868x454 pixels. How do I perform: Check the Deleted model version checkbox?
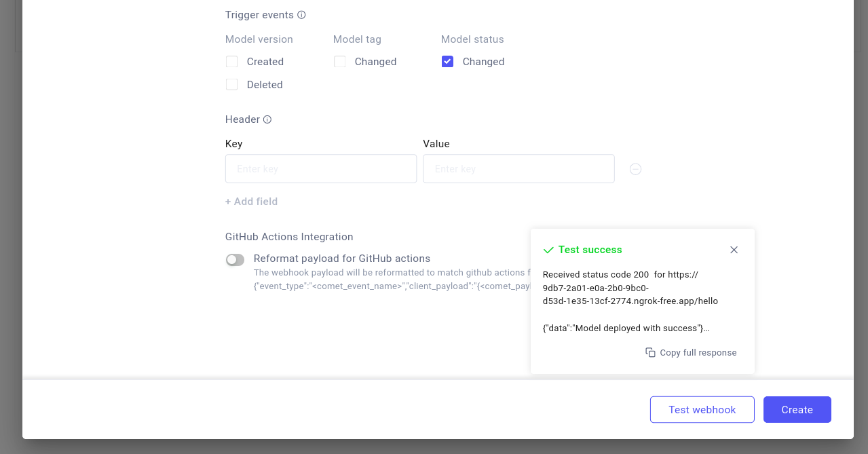(231, 84)
